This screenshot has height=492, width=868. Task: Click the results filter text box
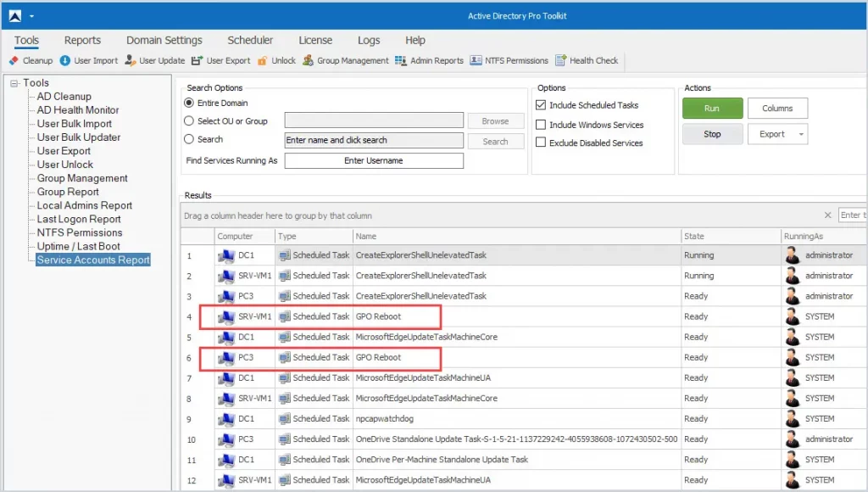point(853,215)
